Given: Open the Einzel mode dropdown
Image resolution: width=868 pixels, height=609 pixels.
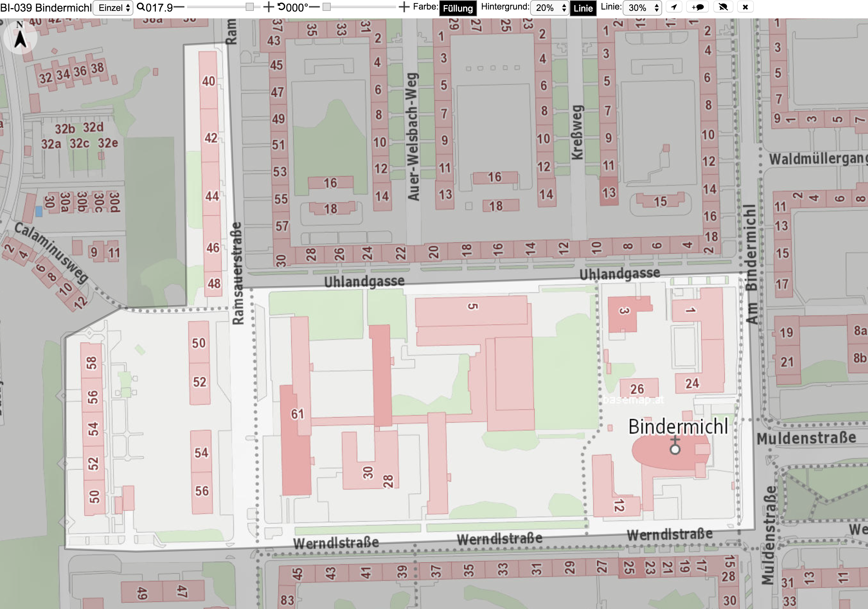Looking at the screenshot, I should pyautogui.click(x=113, y=7).
